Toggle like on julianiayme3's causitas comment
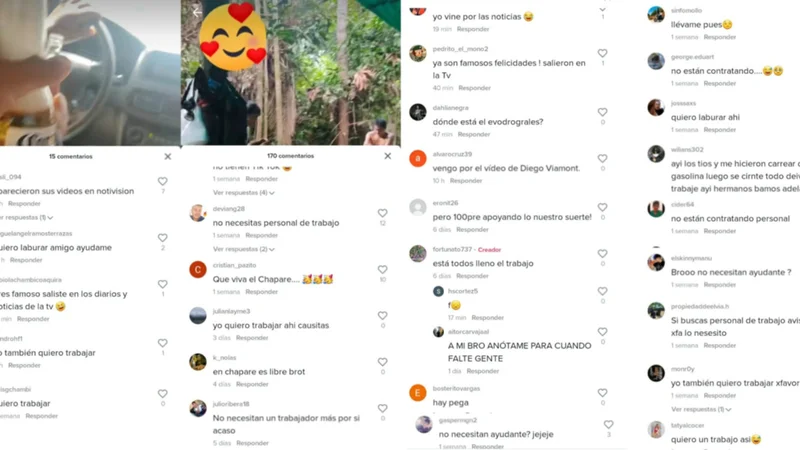This screenshot has height=450, width=800. point(382,315)
